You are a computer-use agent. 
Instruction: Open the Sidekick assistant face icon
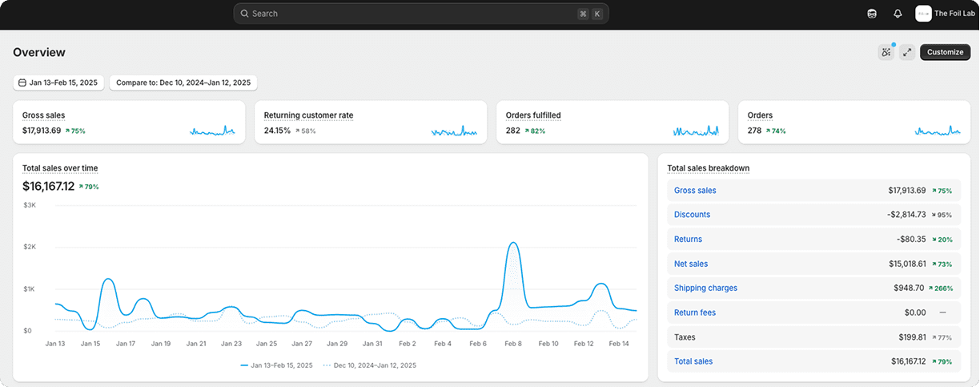pos(872,14)
